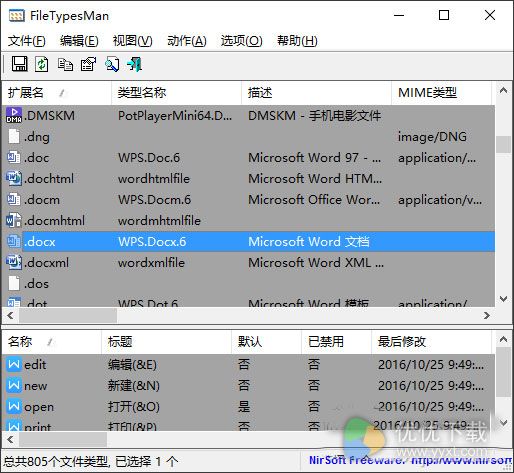Screen dimensions: 514x473
Task: Select the .docx extension text
Action: tap(40, 242)
